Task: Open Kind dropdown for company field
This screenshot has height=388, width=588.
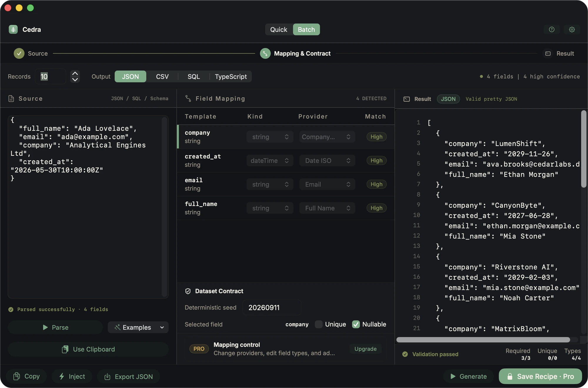Action: tap(270, 137)
